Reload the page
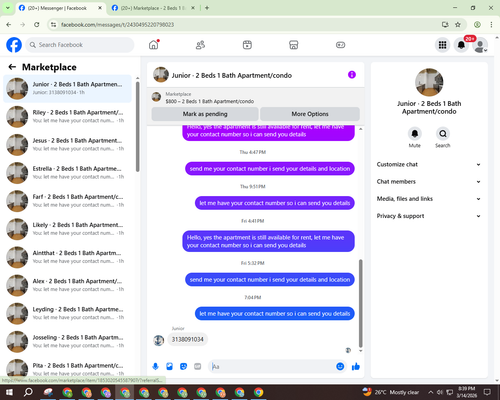This screenshot has height=400, width=500. (37, 24)
